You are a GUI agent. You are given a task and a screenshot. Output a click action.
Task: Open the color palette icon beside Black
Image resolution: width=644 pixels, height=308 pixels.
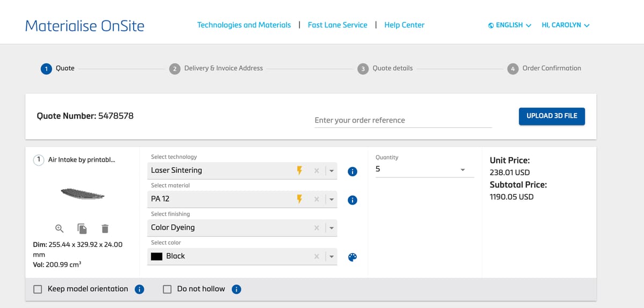(x=353, y=257)
